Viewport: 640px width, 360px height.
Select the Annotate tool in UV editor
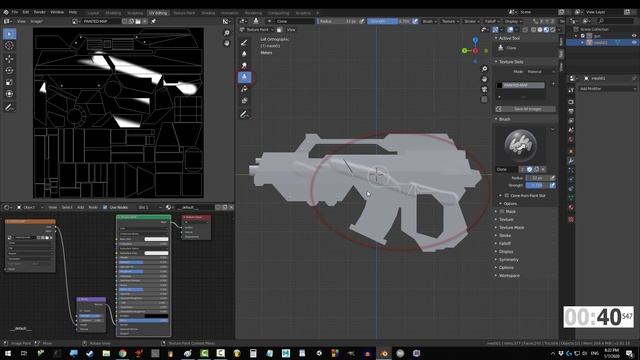(9, 107)
